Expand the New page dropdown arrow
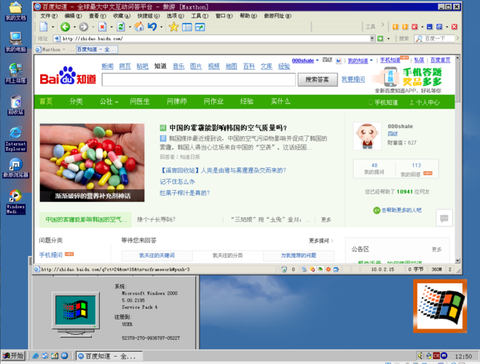Screen dimensions: 480x364 [x=53, y=27]
